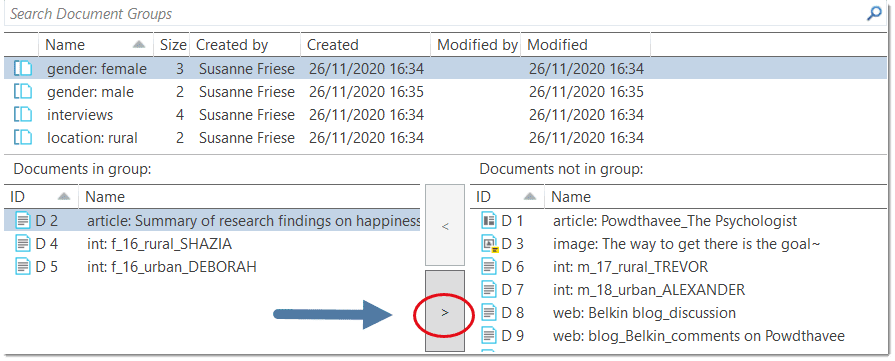Click the D 7 document icon
Screen dimensions: 895x361
489,290
